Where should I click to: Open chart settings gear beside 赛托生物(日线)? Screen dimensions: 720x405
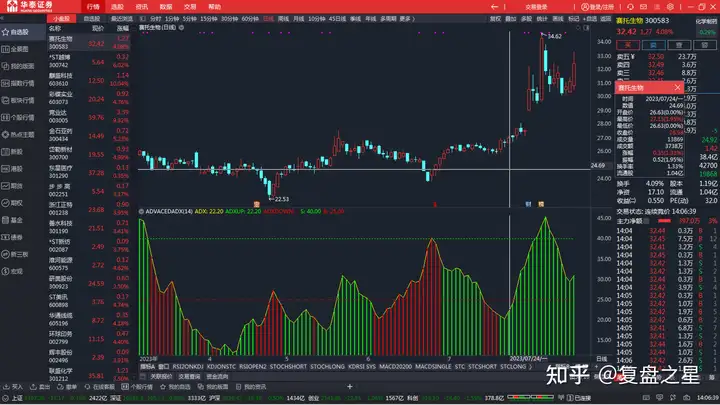coord(181,28)
